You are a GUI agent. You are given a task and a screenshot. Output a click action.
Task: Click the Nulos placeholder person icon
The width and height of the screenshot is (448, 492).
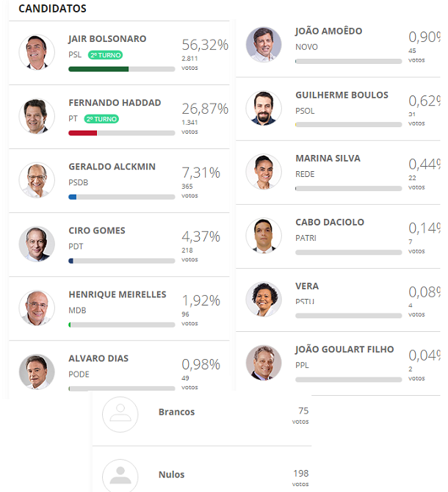(x=120, y=477)
